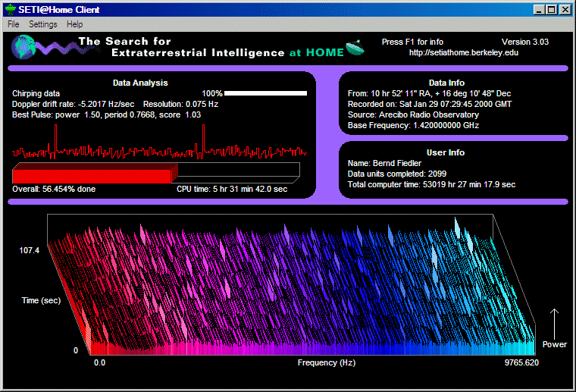Click the '9765.620' frequency axis value
Viewport: 576px width, 392px height.
click(x=521, y=363)
